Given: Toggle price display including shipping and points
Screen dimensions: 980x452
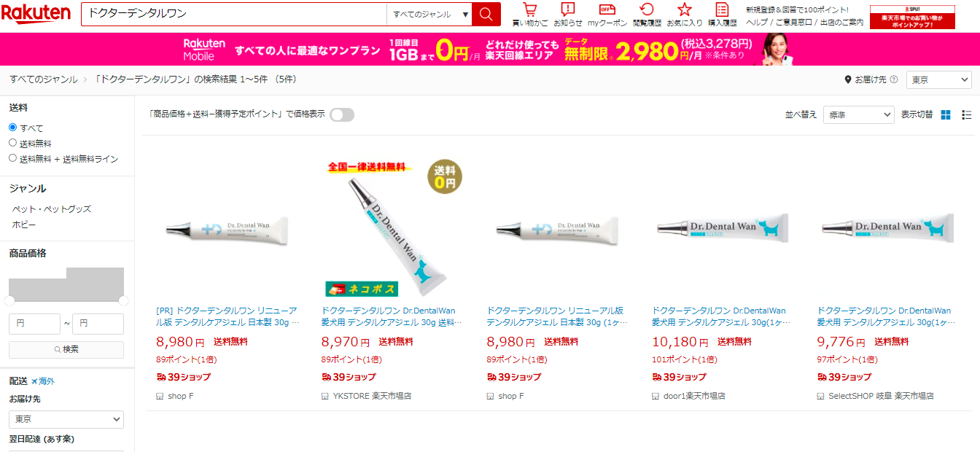Looking at the screenshot, I should pyautogui.click(x=342, y=114).
